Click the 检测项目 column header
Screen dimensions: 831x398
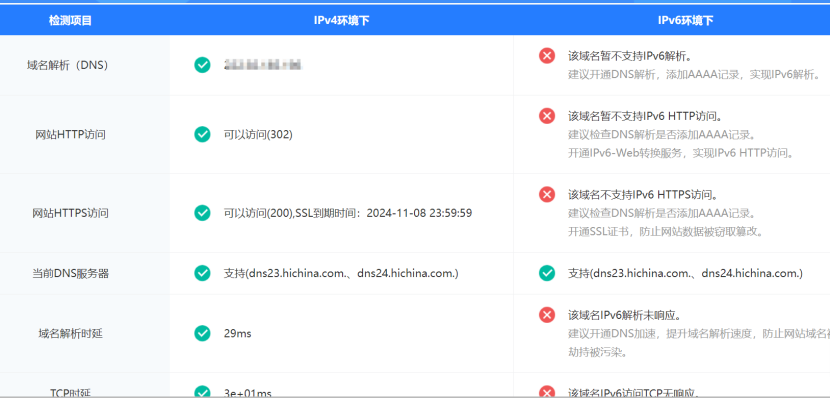tap(70, 21)
